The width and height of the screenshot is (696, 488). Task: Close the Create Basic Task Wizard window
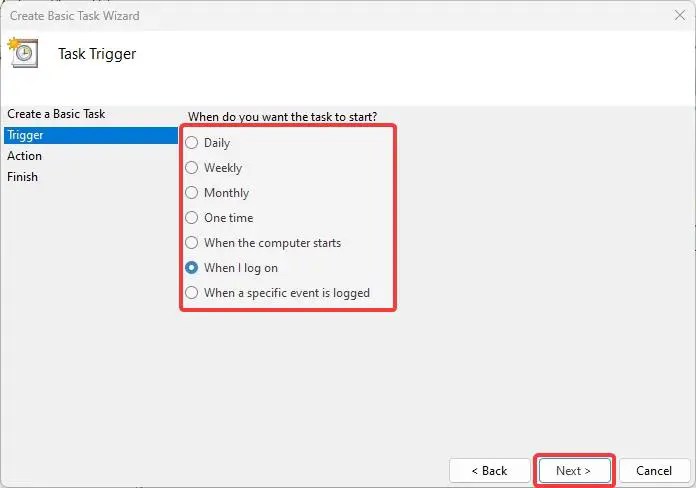click(679, 16)
